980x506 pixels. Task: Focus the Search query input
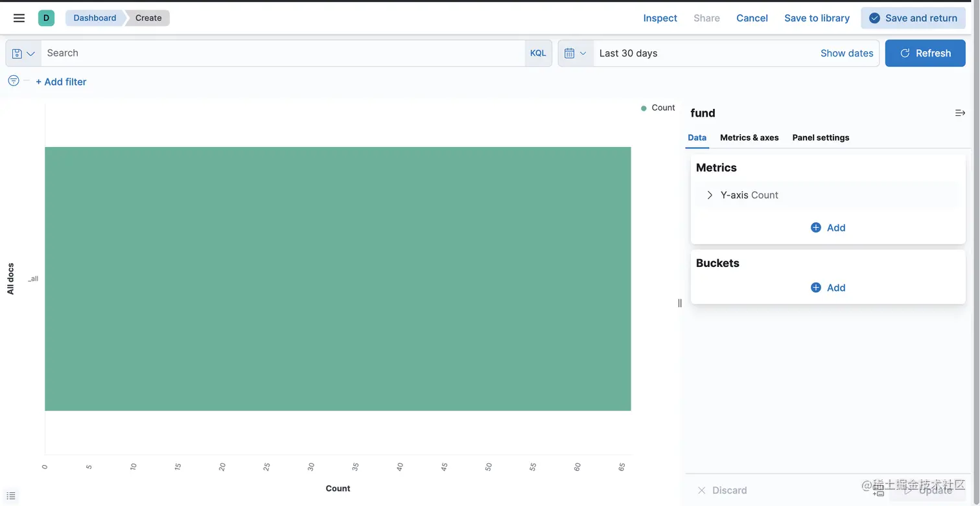point(283,53)
